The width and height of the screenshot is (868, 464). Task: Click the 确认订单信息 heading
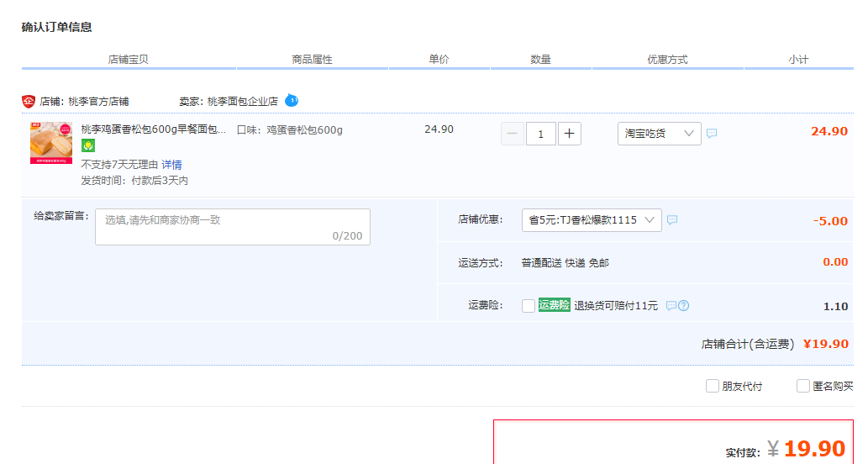[56, 27]
